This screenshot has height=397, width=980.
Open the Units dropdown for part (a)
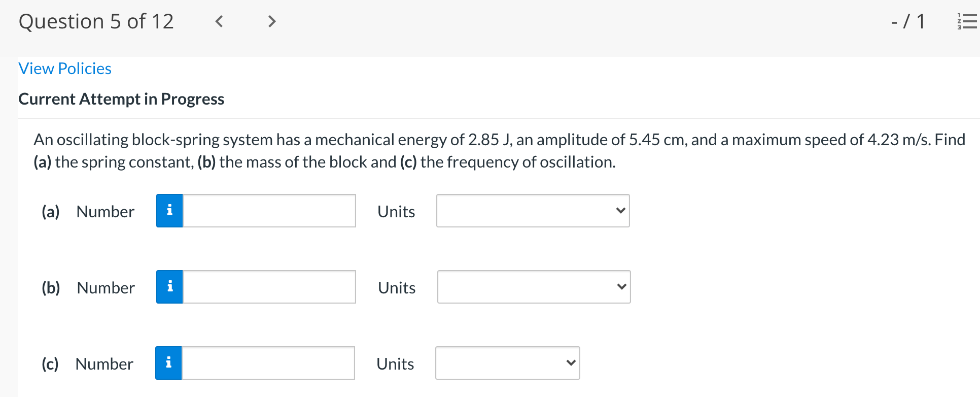point(533,211)
